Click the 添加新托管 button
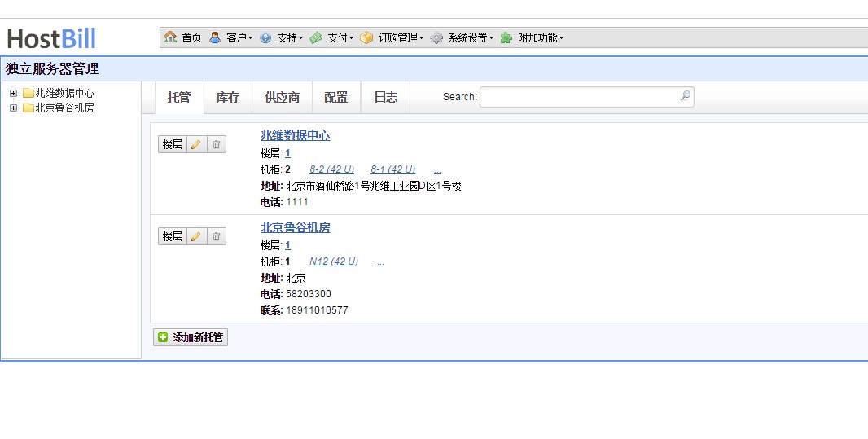This screenshot has width=868, height=439. (x=191, y=337)
